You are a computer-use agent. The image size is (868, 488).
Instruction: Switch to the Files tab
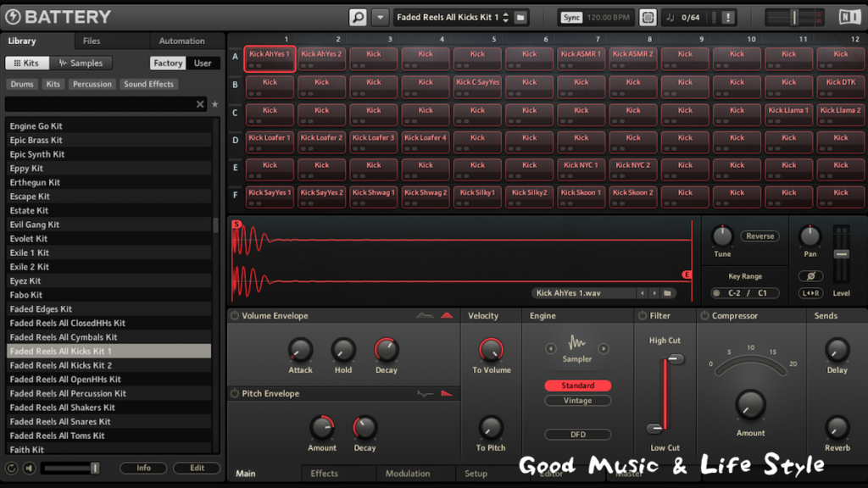(x=92, y=41)
